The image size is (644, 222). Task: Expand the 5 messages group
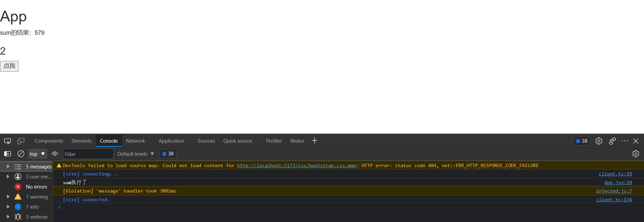pos(8,166)
